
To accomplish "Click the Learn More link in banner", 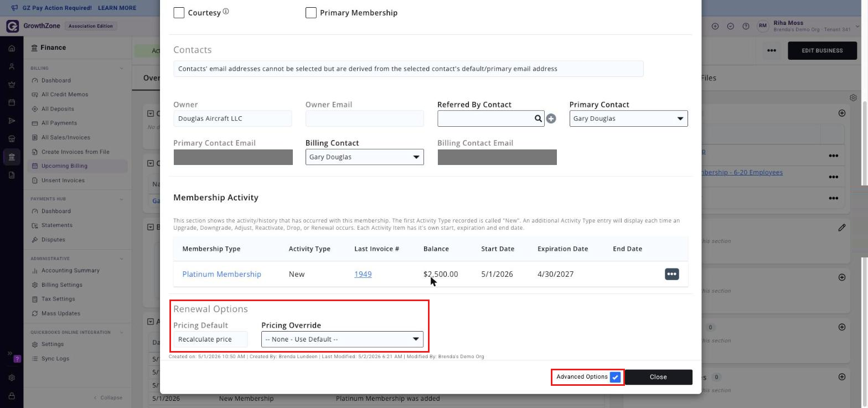I will tap(117, 8).
